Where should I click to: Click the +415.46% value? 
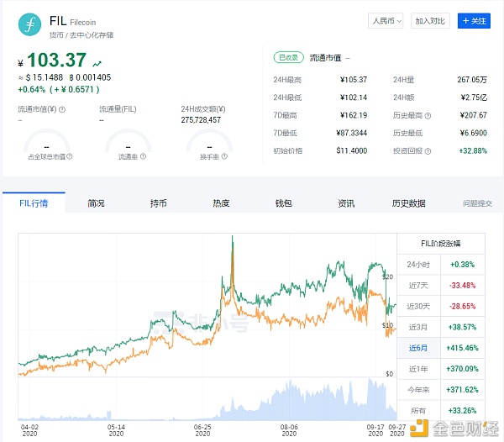click(462, 348)
